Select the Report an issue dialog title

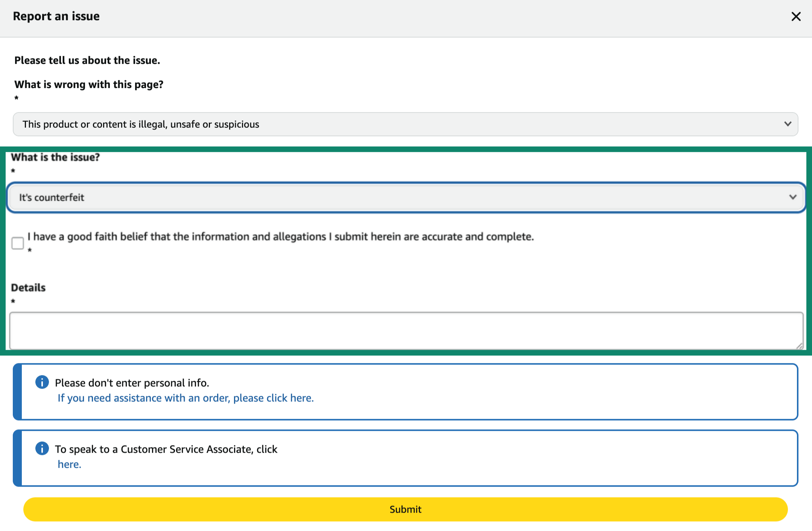click(57, 16)
